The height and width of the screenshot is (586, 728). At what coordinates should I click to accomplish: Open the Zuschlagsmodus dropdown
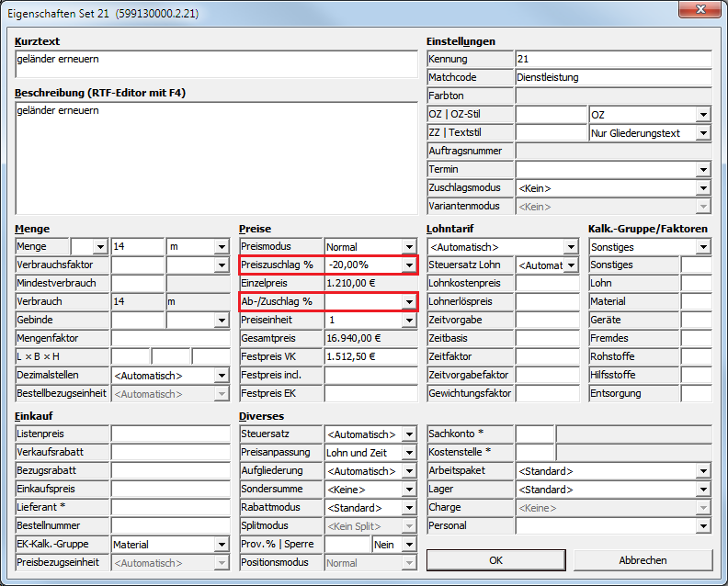click(703, 188)
